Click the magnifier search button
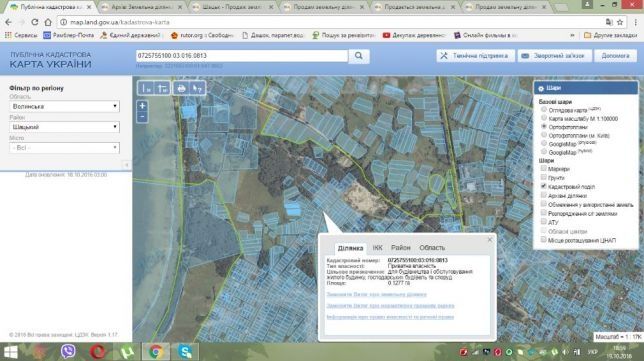The image size is (644, 361). coord(359,56)
